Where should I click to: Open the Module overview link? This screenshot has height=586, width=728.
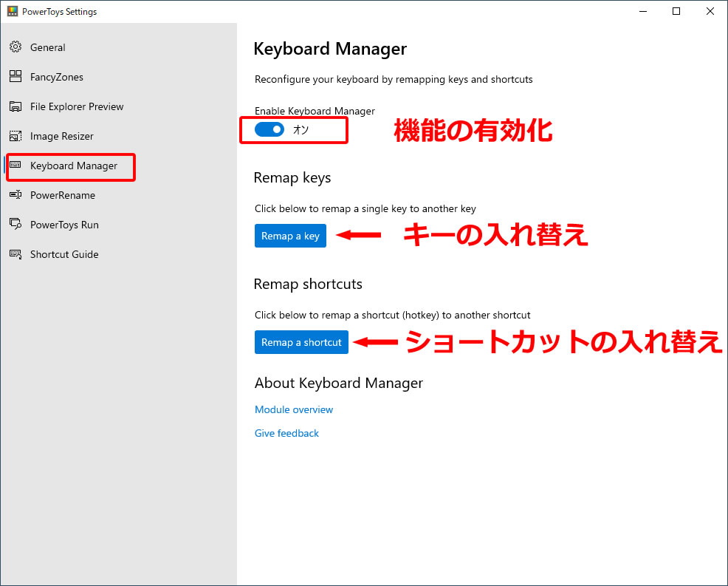(x=294, y=409)
